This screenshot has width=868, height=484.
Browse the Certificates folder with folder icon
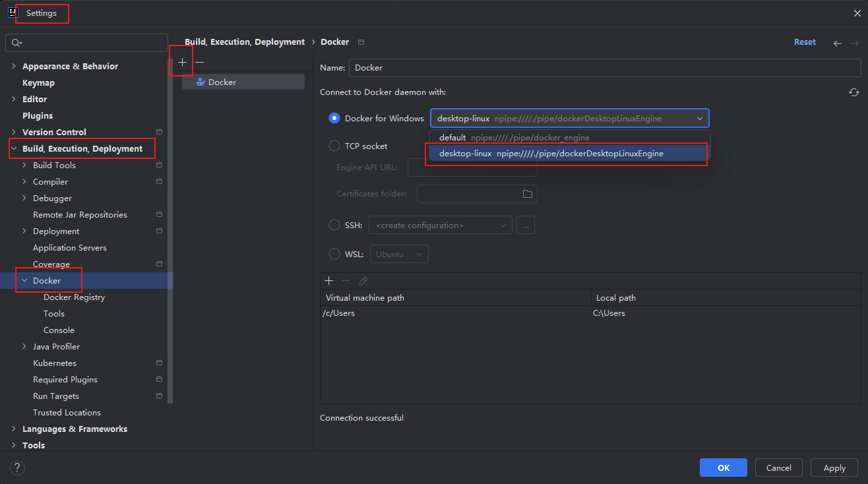(x=528, y=194)
